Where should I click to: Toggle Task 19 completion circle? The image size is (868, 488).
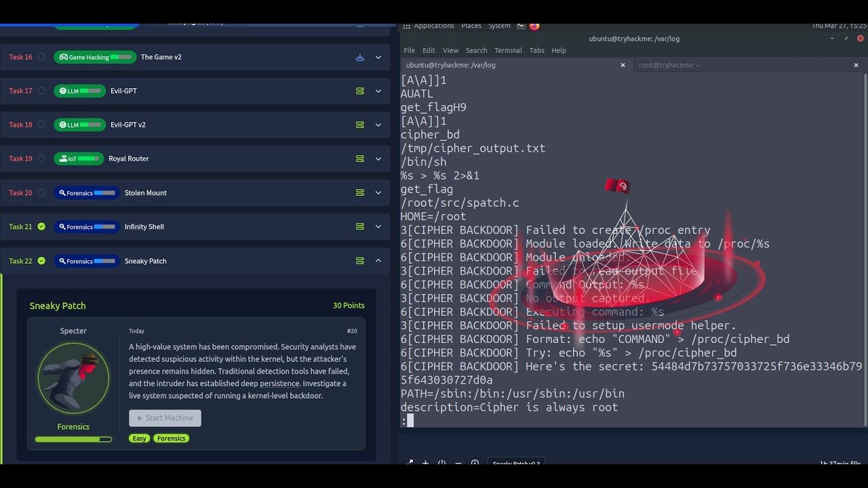pos(41,159)
